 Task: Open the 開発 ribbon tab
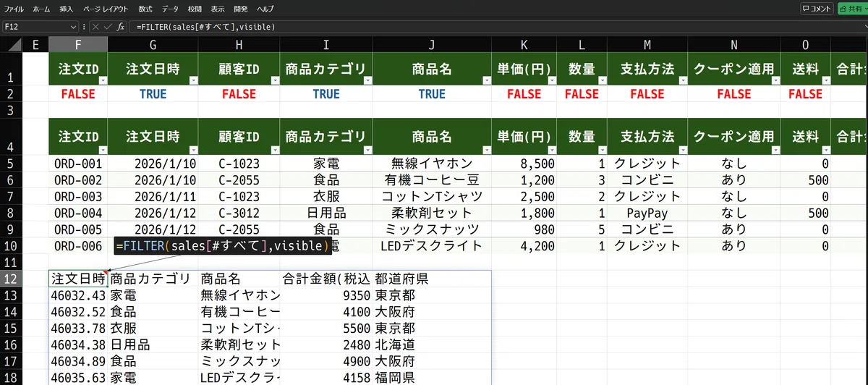tap(241, 9)
